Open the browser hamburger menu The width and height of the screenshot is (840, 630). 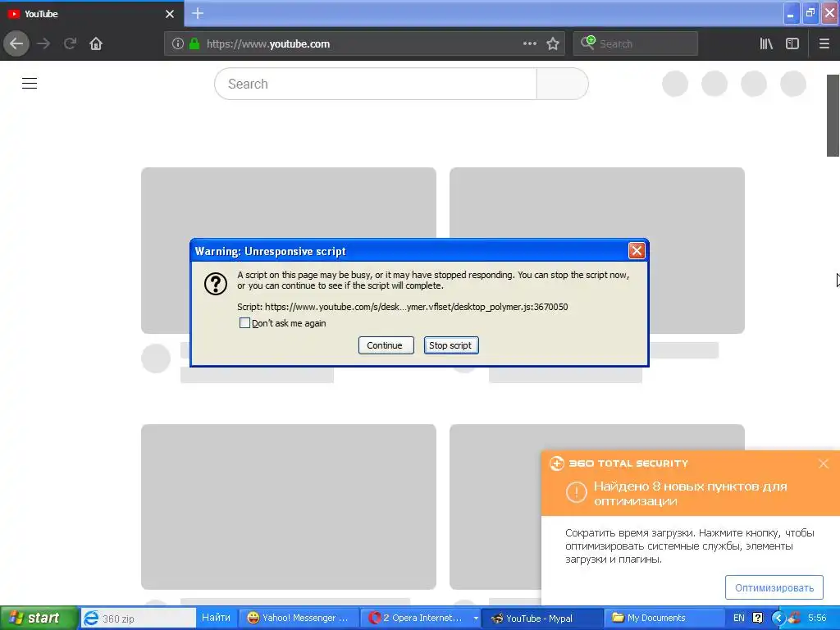click(x=824, y=44)
